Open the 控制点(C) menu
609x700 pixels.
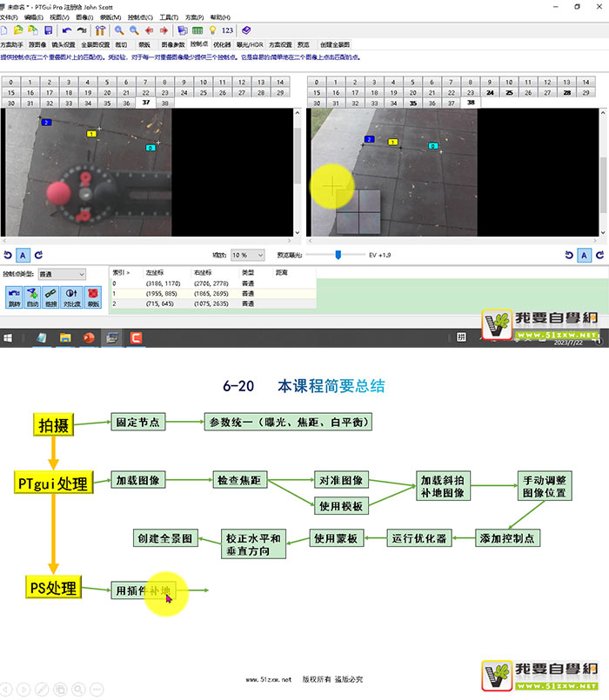coord(140,17)
